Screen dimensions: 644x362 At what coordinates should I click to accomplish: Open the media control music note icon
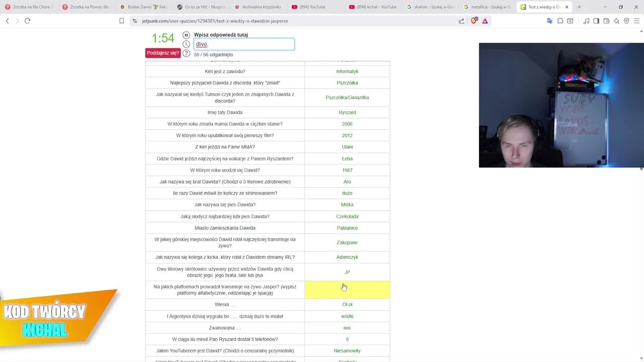(x=586, y=21)
